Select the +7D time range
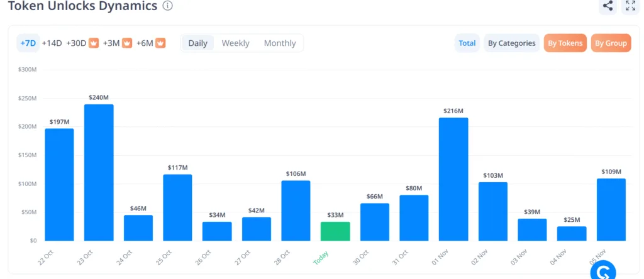 (x=28, y=43)
